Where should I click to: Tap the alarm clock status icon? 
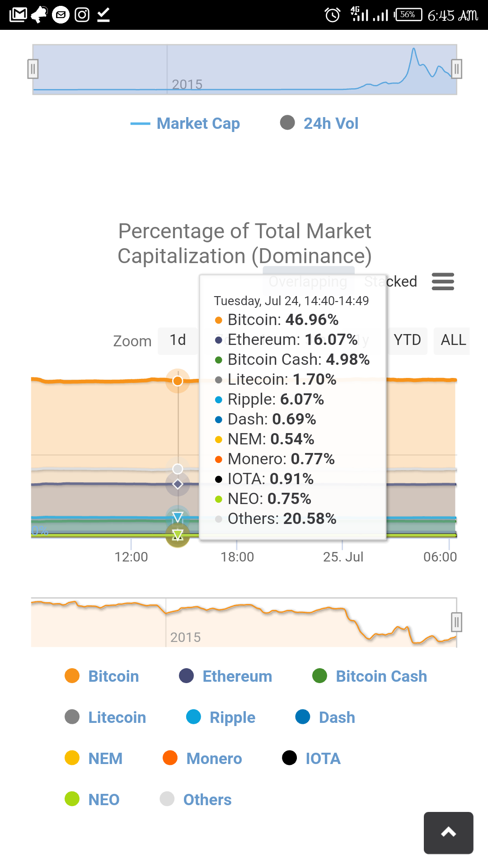[x=333, y=15]
